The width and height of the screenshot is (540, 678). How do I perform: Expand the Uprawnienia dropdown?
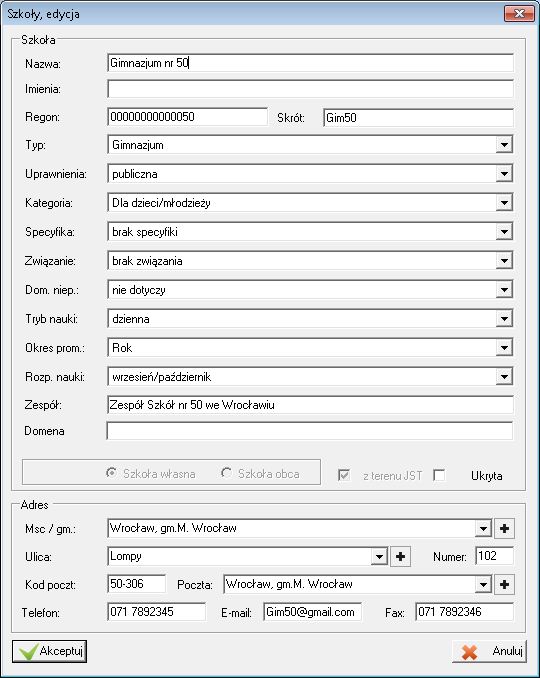tap(504, 174)
